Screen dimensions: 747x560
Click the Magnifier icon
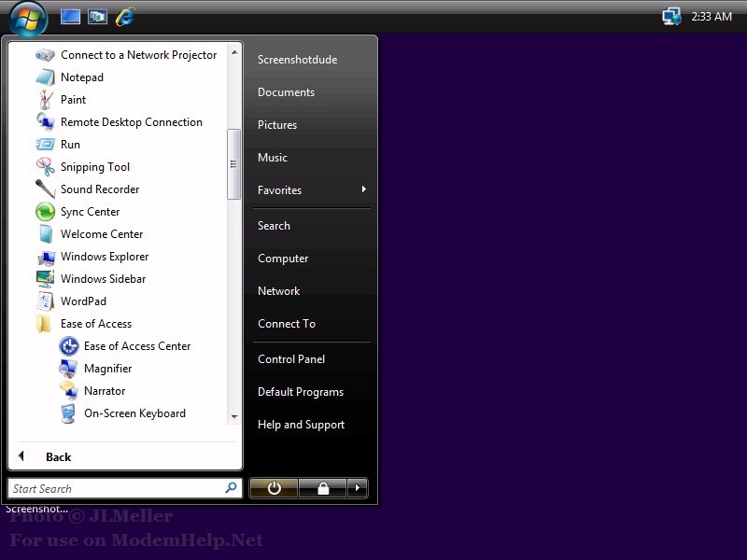coord(68,368)
